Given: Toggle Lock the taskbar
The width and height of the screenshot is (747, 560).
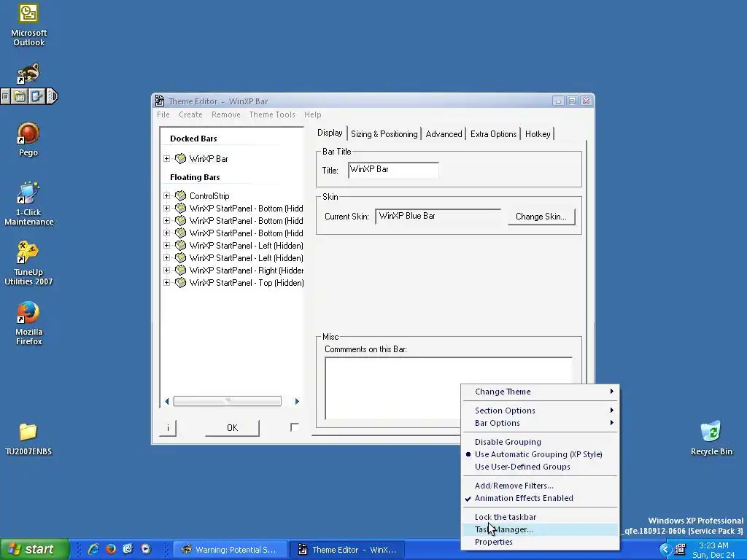Looking at the screenshot, I should 506,517.
